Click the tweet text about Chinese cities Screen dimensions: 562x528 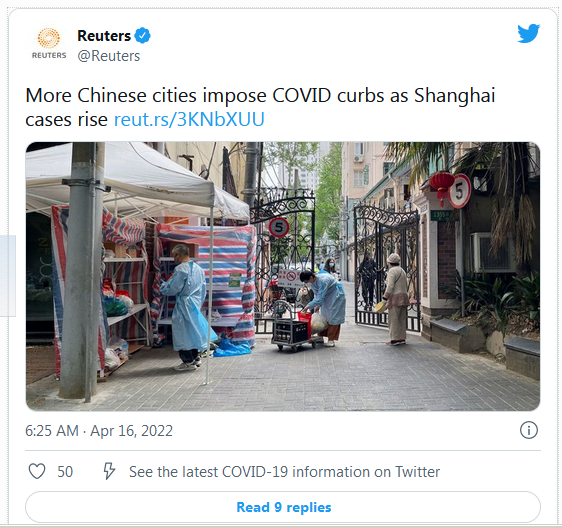click(260, 107)
